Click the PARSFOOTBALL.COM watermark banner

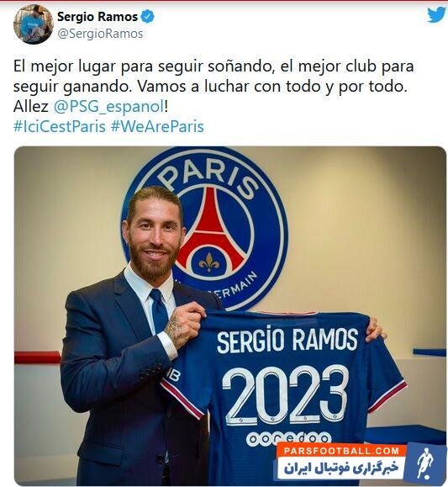[341, 451]
